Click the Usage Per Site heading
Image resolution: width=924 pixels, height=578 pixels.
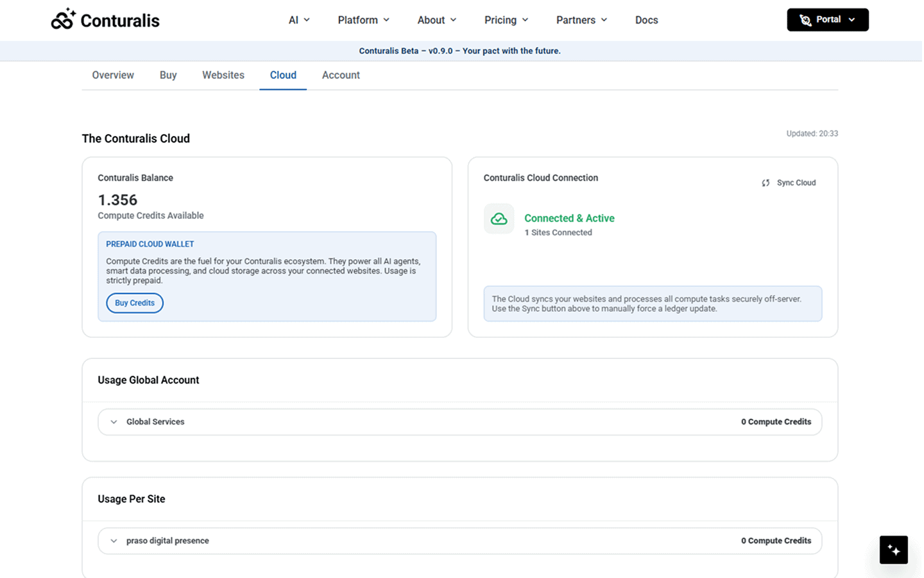132,499
